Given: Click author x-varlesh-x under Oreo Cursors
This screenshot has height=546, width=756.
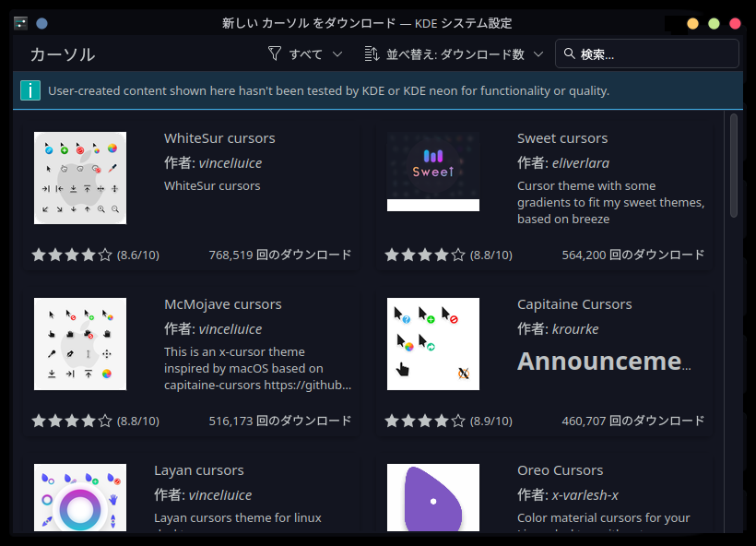Looking at the screenshot, I should [585, 495].
